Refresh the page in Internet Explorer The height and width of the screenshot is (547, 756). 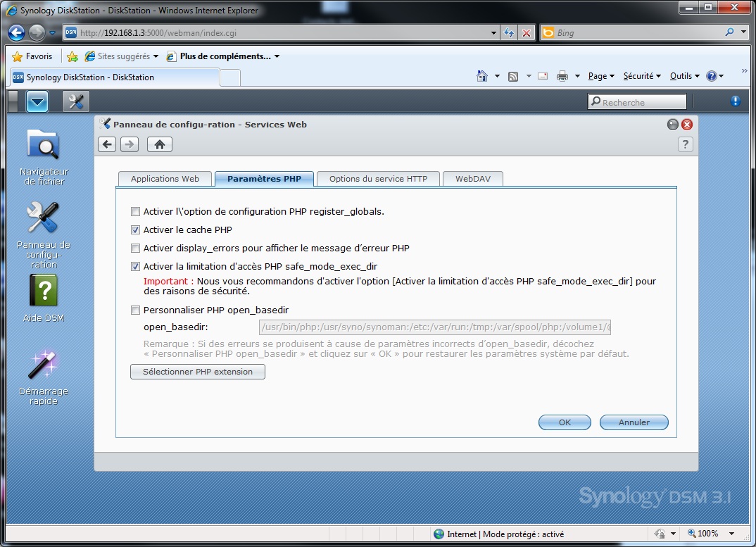click(509, 33)
